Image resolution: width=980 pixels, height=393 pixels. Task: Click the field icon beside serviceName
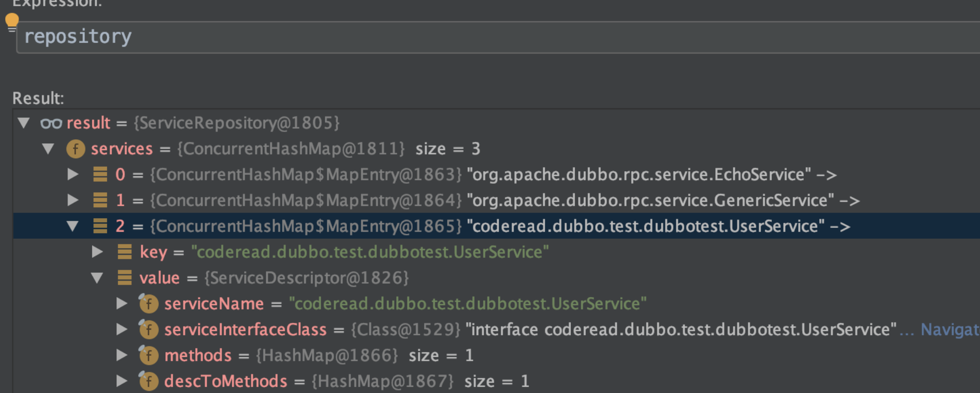tap(148, 303)
